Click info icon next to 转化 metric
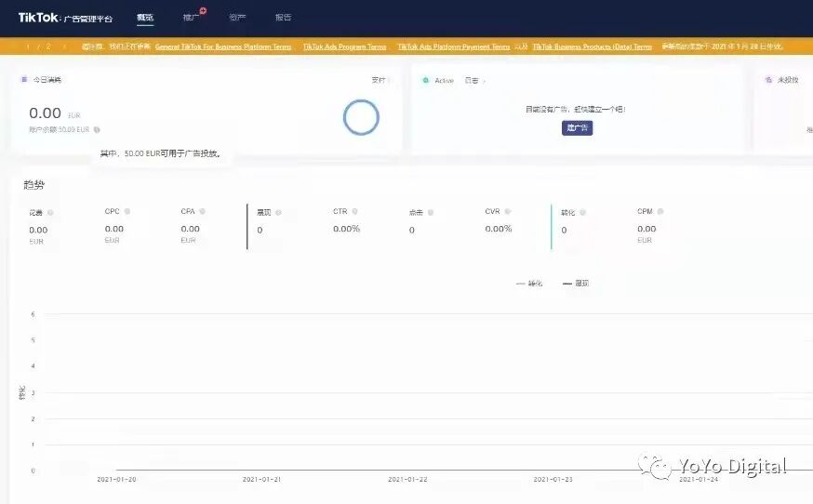 [x=583, y=213]
